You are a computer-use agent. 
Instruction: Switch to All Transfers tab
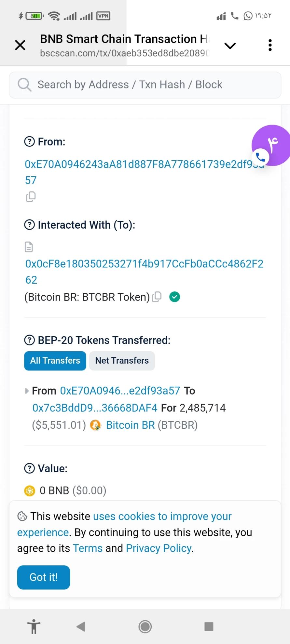55,361
